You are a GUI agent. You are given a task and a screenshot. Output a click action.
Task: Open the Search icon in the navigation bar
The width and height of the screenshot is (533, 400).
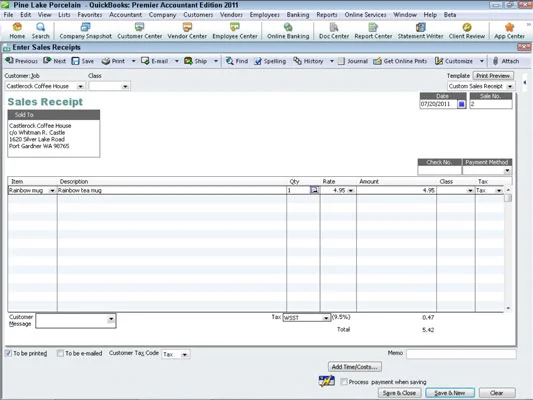tap(40, 31)
